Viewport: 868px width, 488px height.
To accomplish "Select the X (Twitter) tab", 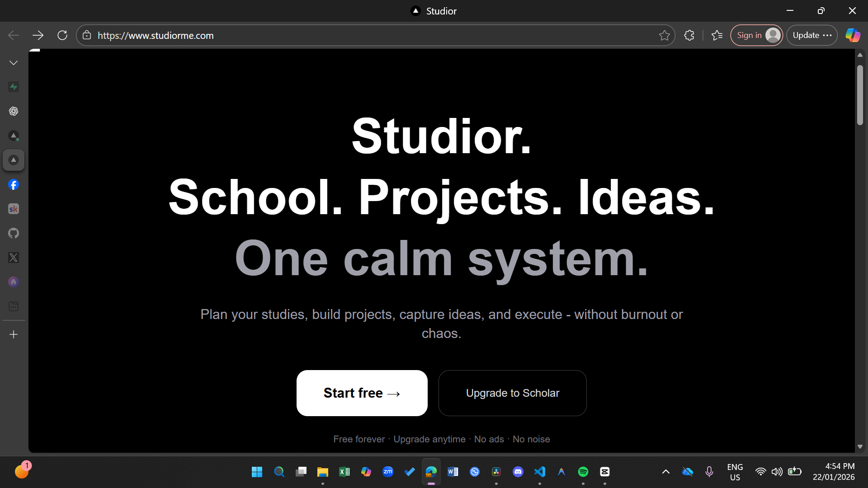I will (14, 258).
